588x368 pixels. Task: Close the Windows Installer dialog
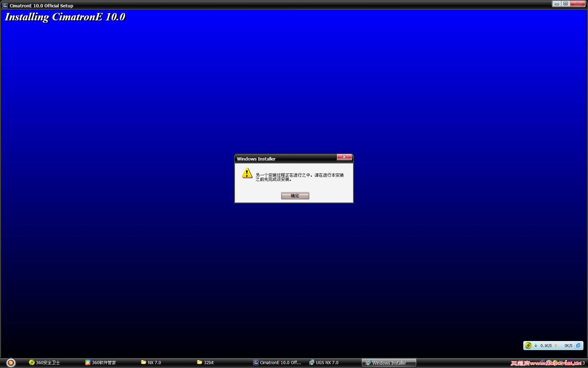pos(344,157)
